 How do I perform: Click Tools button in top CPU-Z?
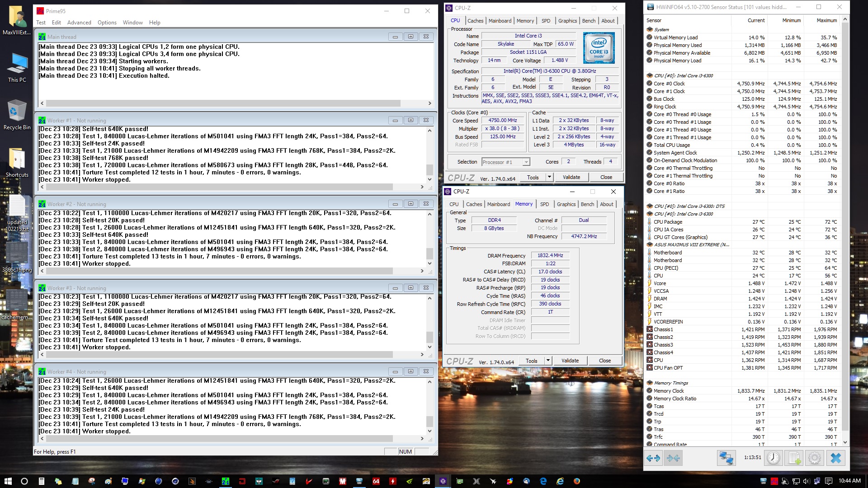pos(533,177)
